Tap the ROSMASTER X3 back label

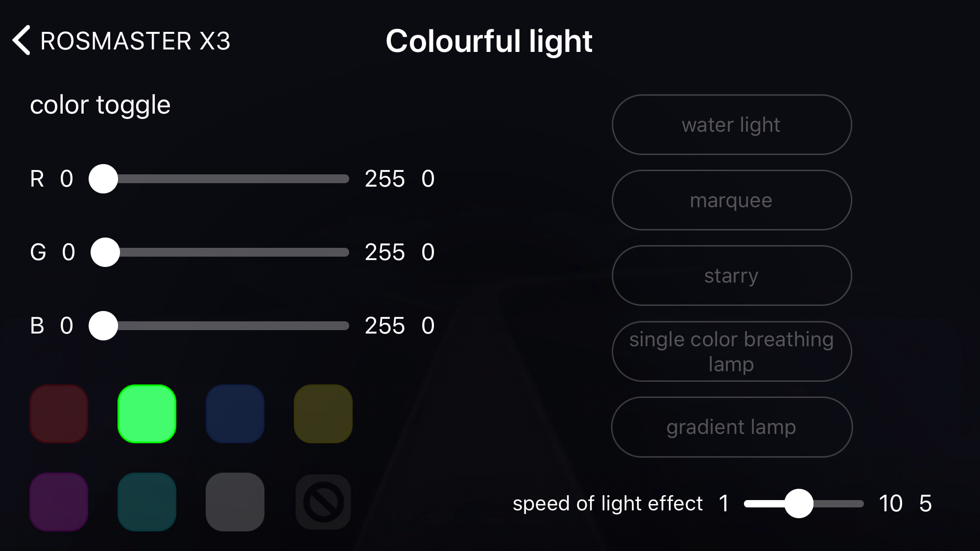[x=135, y=41]
